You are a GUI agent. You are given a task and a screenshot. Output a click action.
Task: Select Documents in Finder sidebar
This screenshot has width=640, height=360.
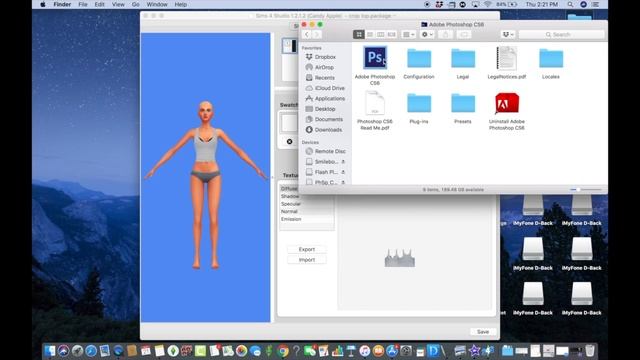tap(329, 119)
